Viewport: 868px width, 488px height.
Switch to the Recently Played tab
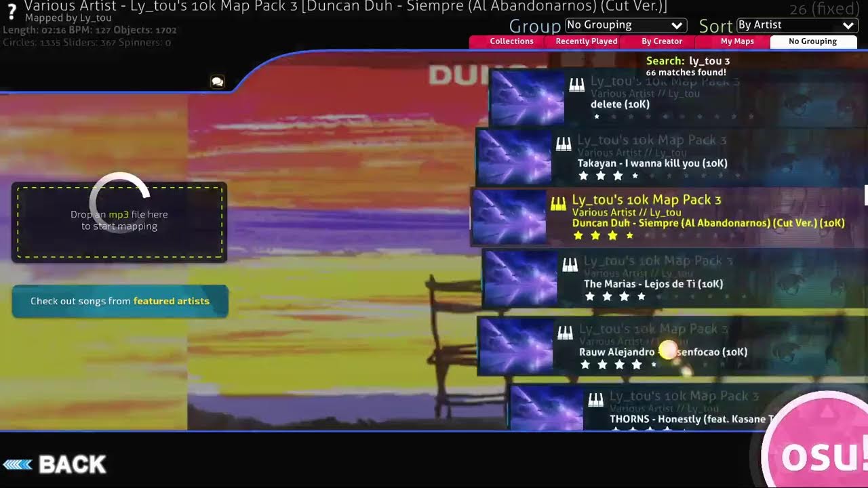click(x=587, y=41)
